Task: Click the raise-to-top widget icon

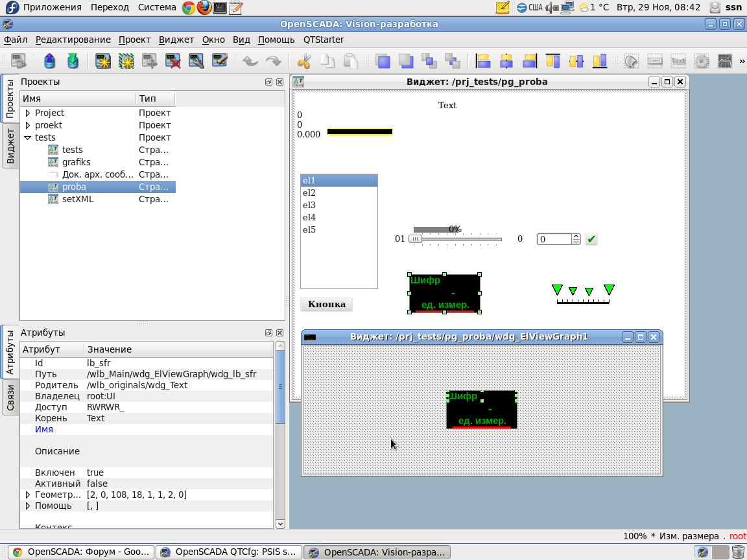Action: [383, 61]
